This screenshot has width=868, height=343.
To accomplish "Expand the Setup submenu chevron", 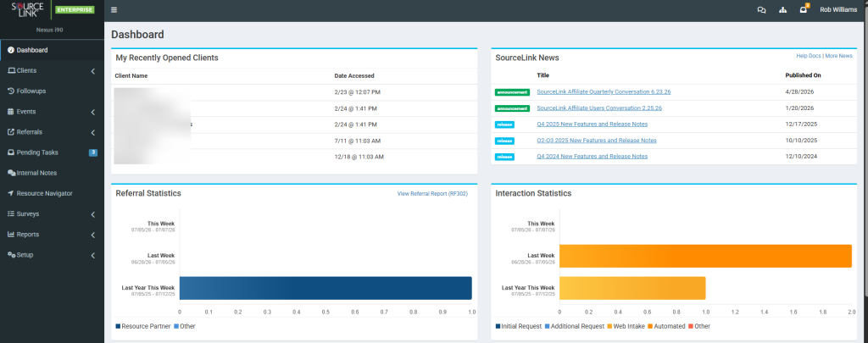I will pyautogui.click(x=93, y=255).
